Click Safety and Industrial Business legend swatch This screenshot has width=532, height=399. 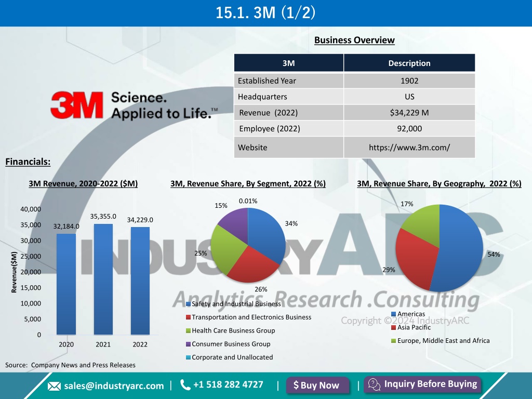[188, 304]
